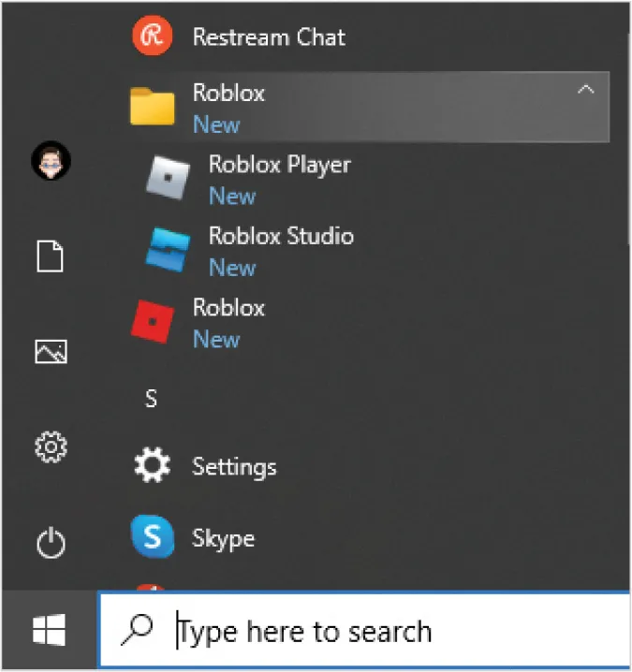Image resolution: width=632 pixels, height=672 pixels.
Task: Open the Skype app icon
Action: 152,538
